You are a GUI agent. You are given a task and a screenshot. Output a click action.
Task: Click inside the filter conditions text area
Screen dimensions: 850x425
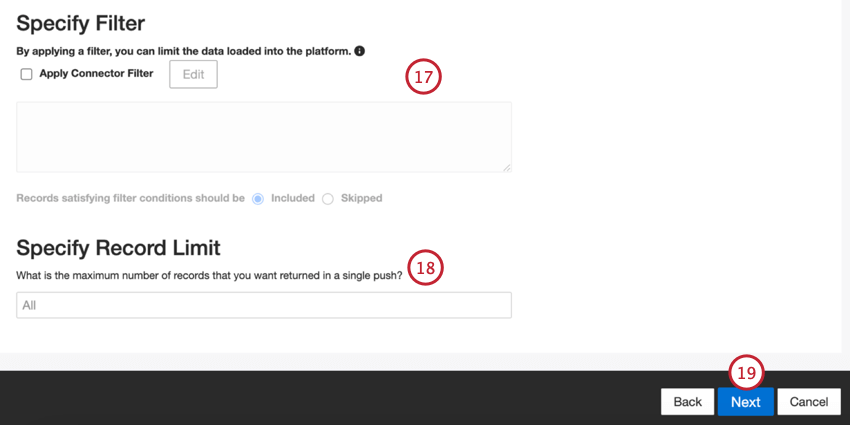click(264, 137)
